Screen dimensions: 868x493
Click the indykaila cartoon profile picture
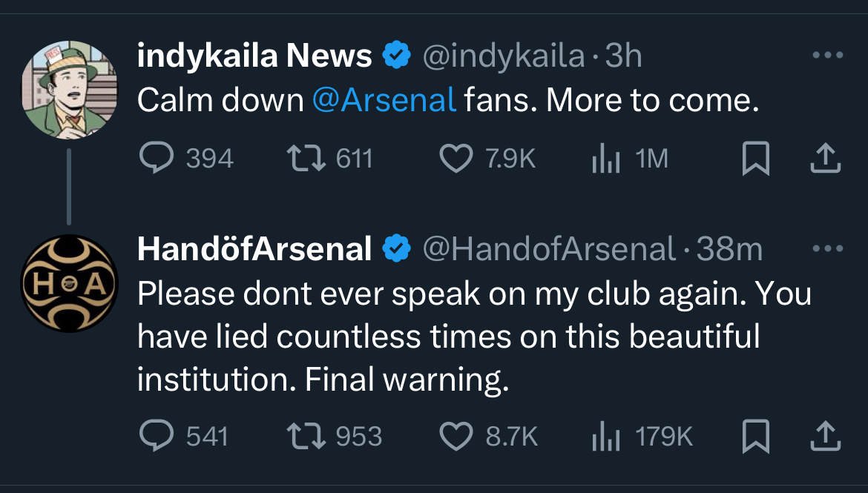click(x=69, y=89)
